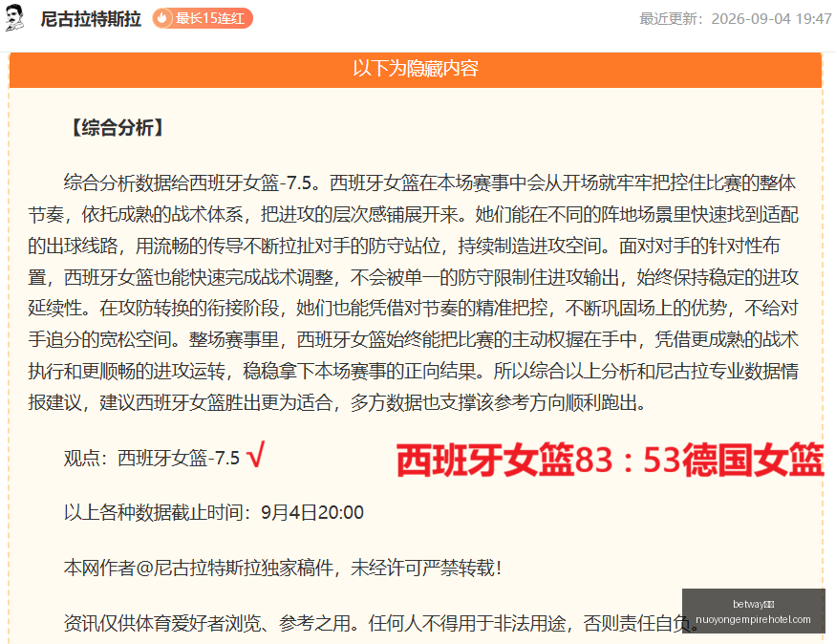Click the line beginning 综合分析数据给西班牙女篮-7.5
The image size is (836, 644).
430,182
